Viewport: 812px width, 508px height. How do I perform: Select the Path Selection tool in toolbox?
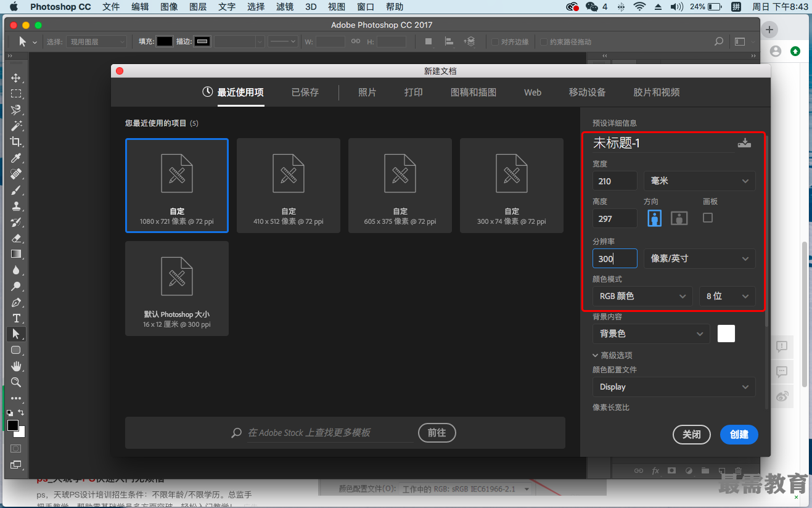(x=16, y=334)
